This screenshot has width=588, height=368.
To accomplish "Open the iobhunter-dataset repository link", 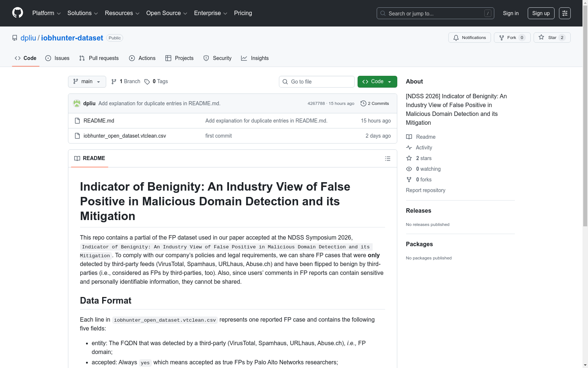I will [72, 38].
